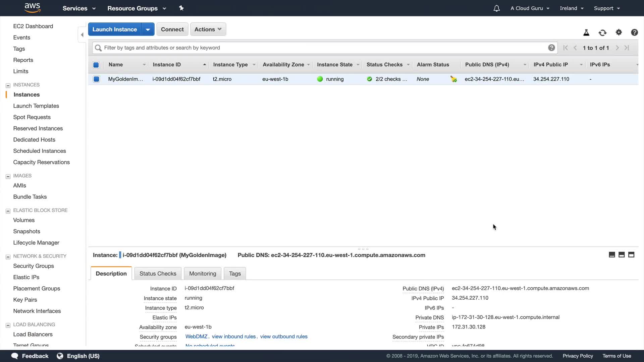Open the Monitoring tab
The image size is (644, 362).
tap(203, 274)
